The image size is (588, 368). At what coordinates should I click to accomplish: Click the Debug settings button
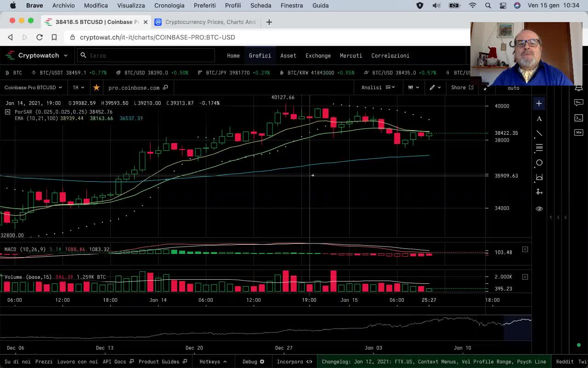click(x=254, y=362)
